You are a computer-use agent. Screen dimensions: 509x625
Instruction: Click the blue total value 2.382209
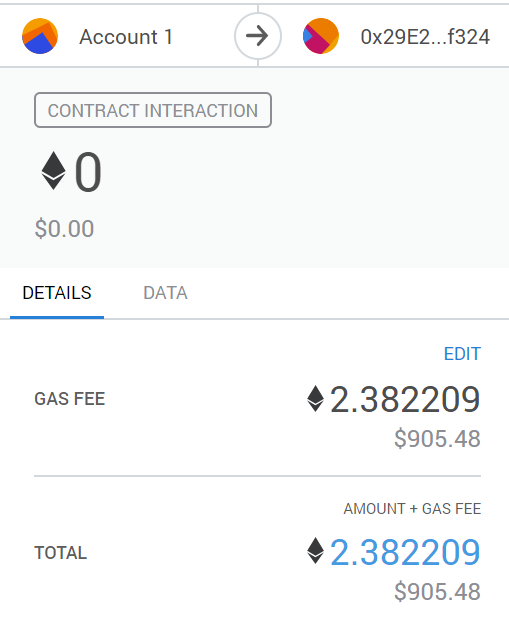click(x=405, y=552)
